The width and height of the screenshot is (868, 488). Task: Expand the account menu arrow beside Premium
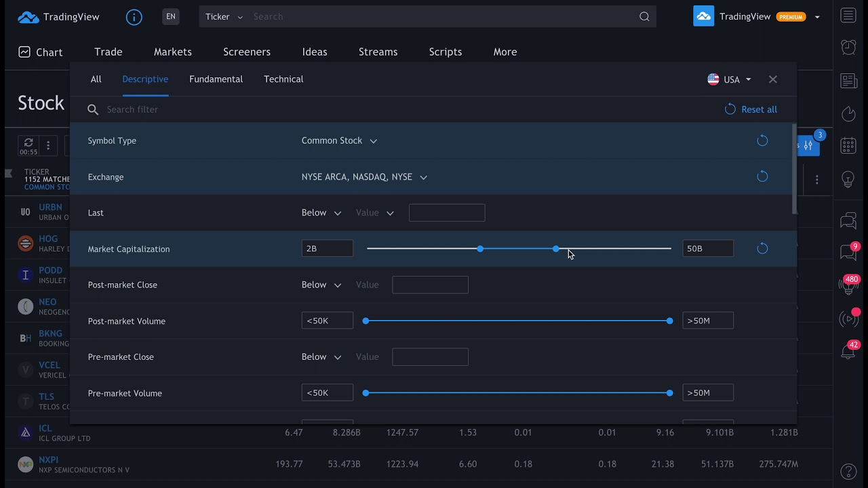coord(817,17)
